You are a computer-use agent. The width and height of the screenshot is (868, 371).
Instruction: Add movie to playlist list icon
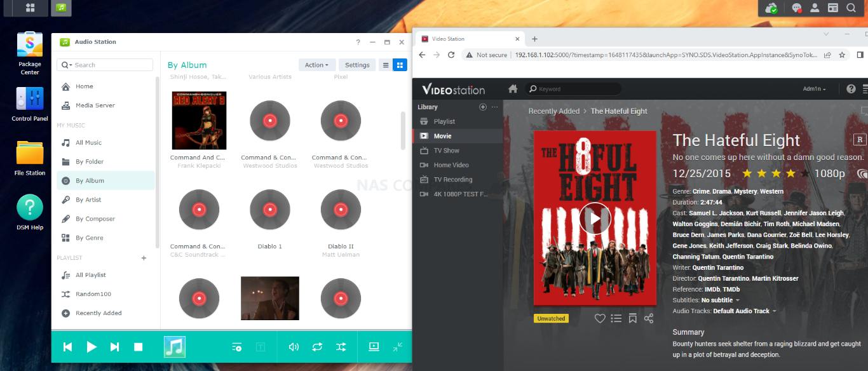[x=616, y=318]
